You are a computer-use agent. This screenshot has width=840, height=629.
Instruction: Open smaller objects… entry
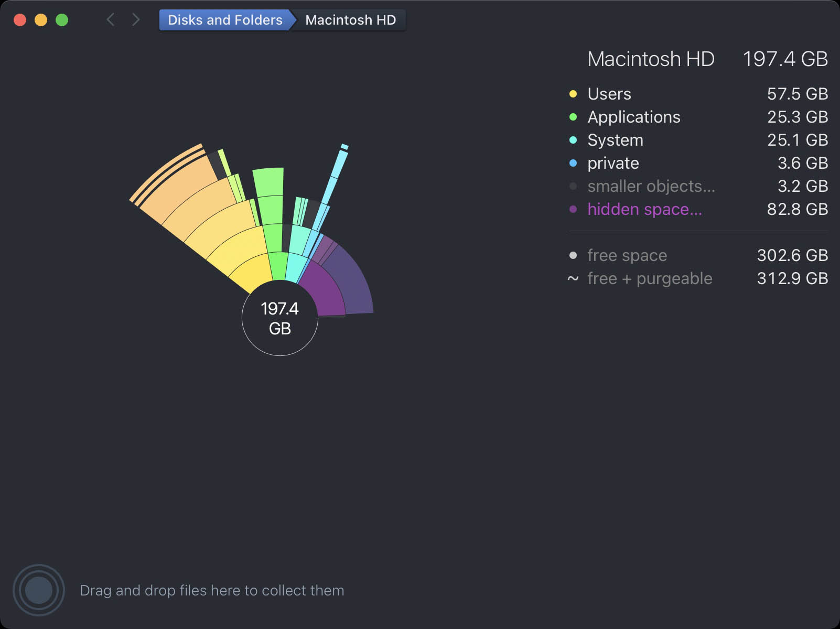pyautogui.click(x=698, y=186)
